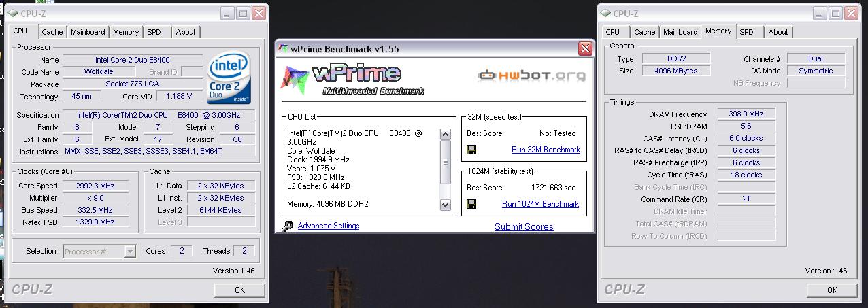This screenshot has height=308, width=868.
Task: Click the L1 Data value '2 x 32 KBytes'
Action: click(222, 186)
